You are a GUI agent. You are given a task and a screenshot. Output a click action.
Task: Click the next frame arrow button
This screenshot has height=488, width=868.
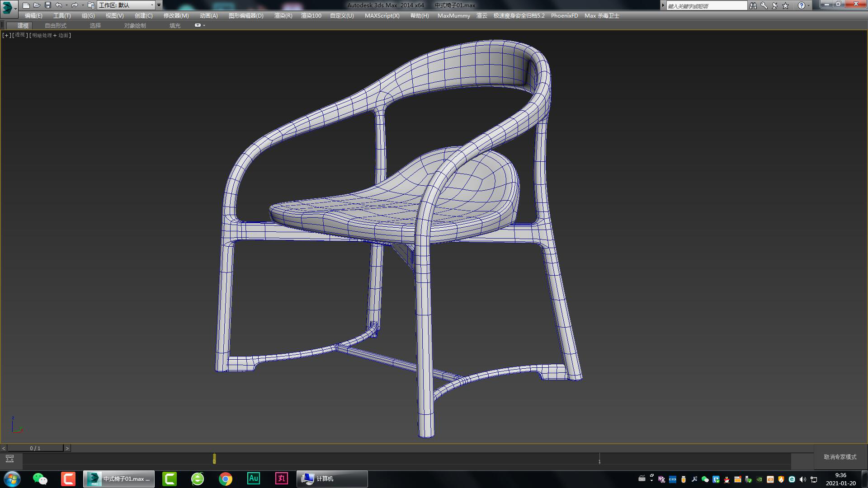click(x=67, y=448)
